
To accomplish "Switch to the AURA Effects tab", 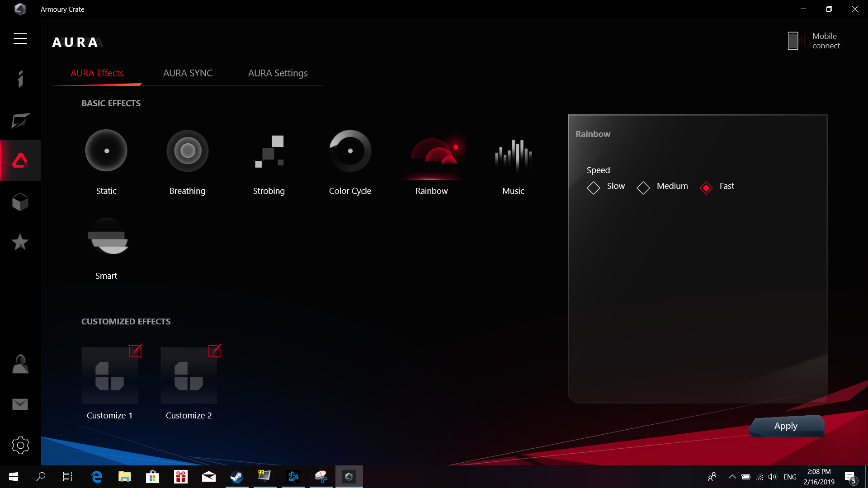I will click(97, 73).
